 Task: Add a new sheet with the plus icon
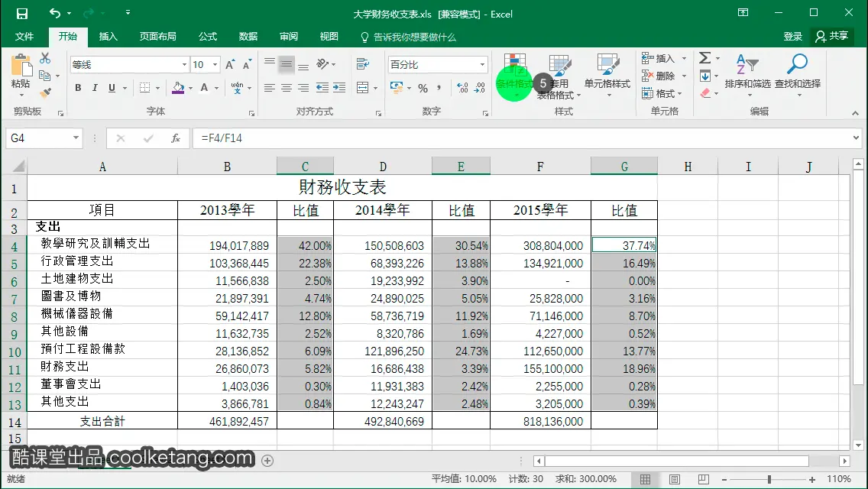(267, 460)
